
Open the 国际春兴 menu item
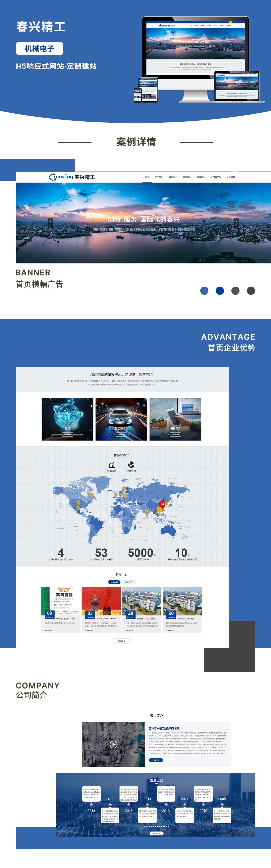click(x=201, y=177)
